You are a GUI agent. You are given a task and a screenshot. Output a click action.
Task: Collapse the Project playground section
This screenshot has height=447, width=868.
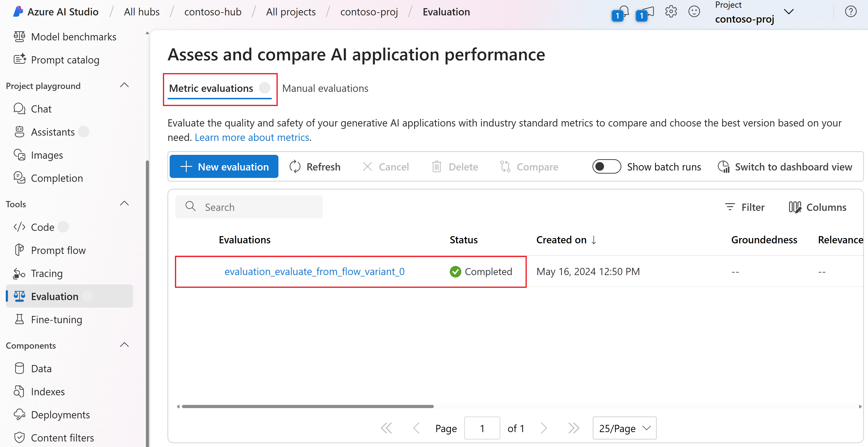point(124,86)
